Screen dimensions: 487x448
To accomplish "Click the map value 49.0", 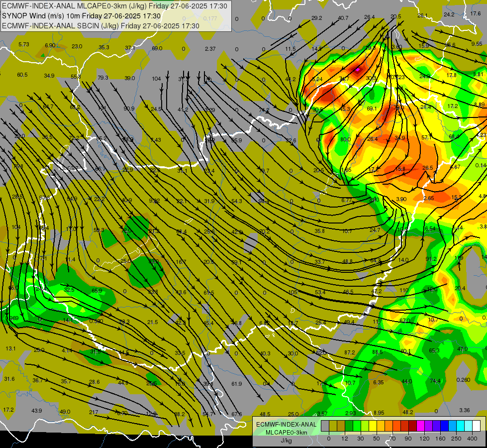I will [x=65, y=412].
